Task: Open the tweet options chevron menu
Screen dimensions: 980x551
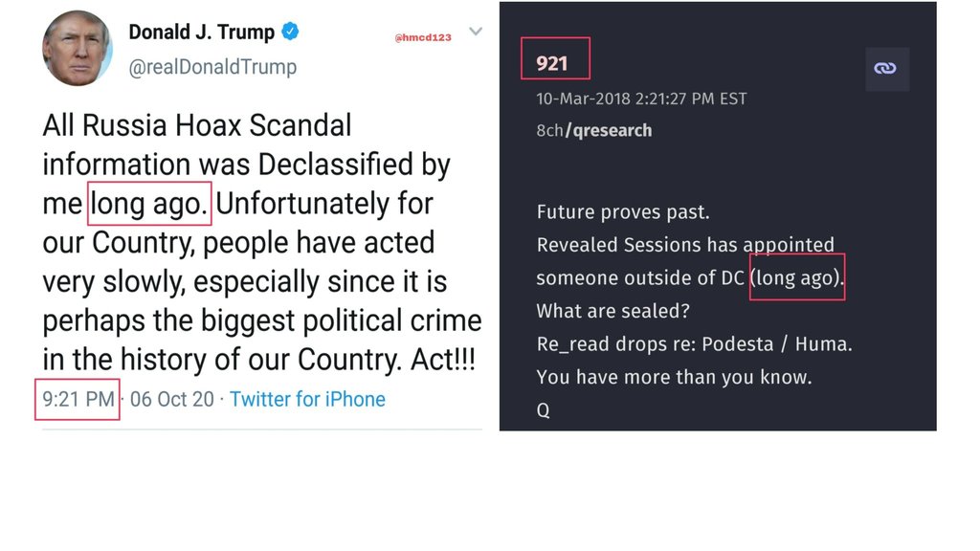Action: (476, 32)
